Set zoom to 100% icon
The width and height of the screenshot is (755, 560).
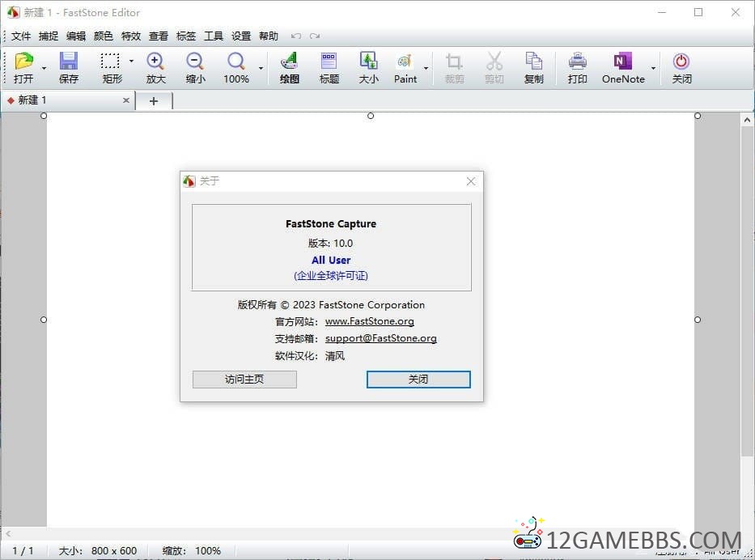point(236,62)
